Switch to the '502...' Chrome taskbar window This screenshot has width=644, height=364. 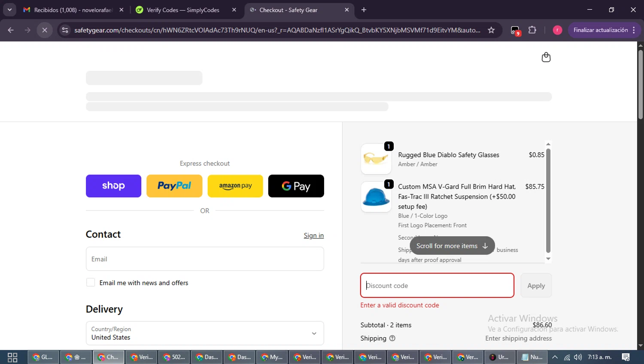point(174,357)
